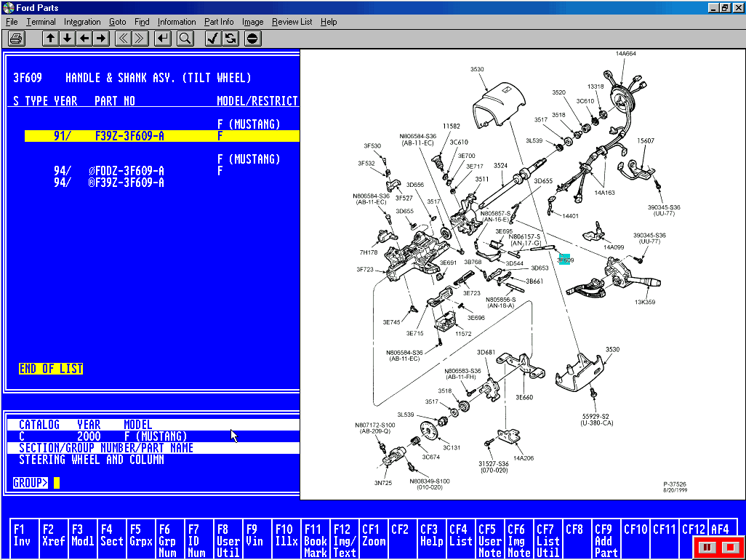Open the File menu

(x=12, y=22)
